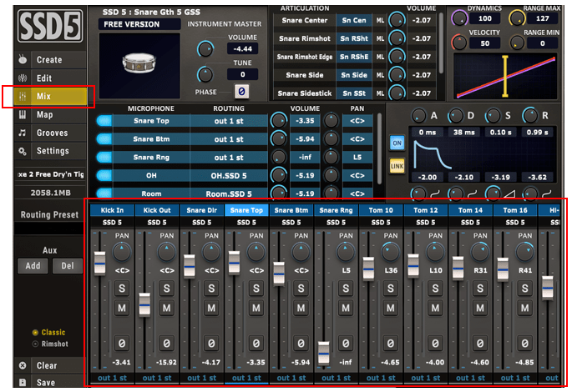Mute the Tom 10 channel
The width and height of the screenshot is (572, 392).
pyautogui.click(x=390, y=309)
